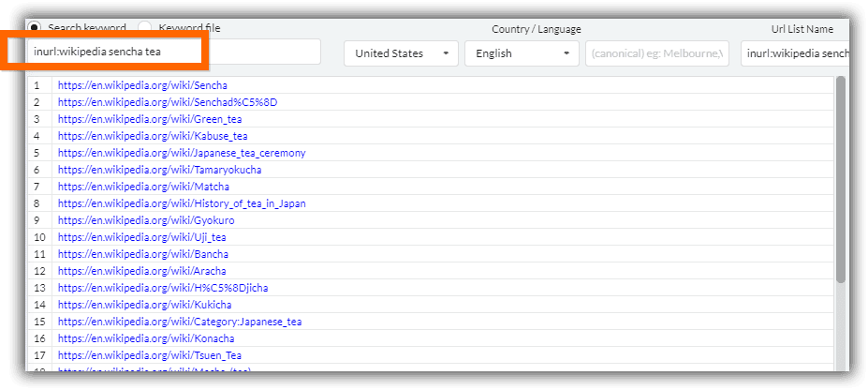
Task: Open the Kabuse_tea Wikipedia link
Action: tap(153, 136)
